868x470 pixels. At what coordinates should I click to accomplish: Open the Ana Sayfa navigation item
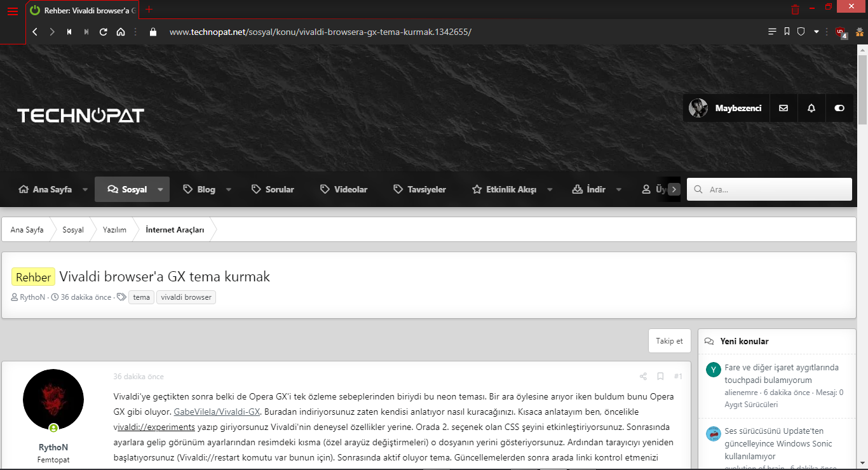click(x=46, y=189)
